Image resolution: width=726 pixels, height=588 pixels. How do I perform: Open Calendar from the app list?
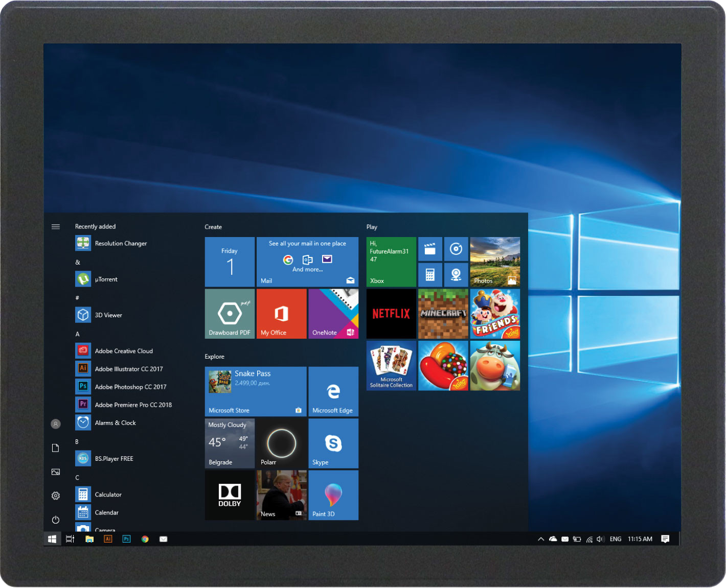coord(97,512)
